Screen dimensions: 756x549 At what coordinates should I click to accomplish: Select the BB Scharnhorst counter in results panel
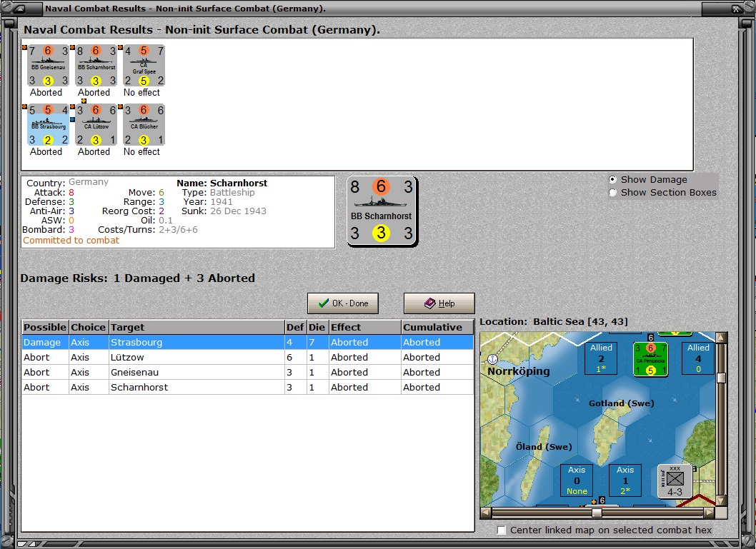(x=96, y=66)
